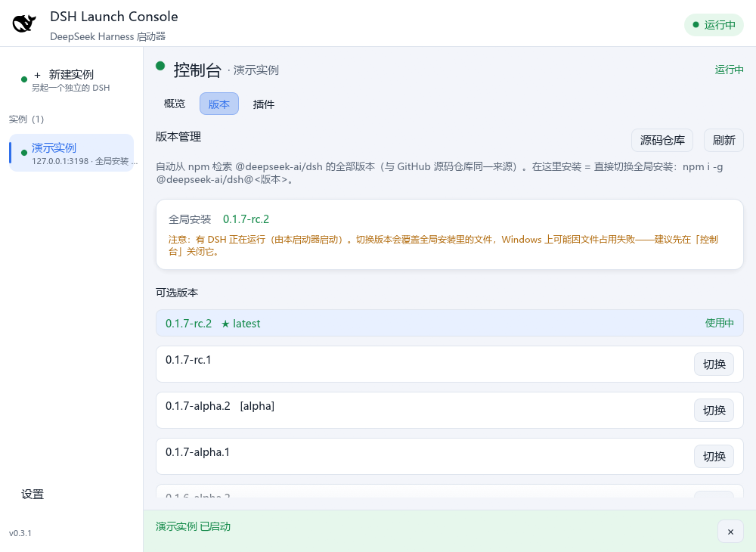Click the 实例 (1) section header
Image resolution: width=756 pixels, height=552 pixels.
(x=26, y=119)
